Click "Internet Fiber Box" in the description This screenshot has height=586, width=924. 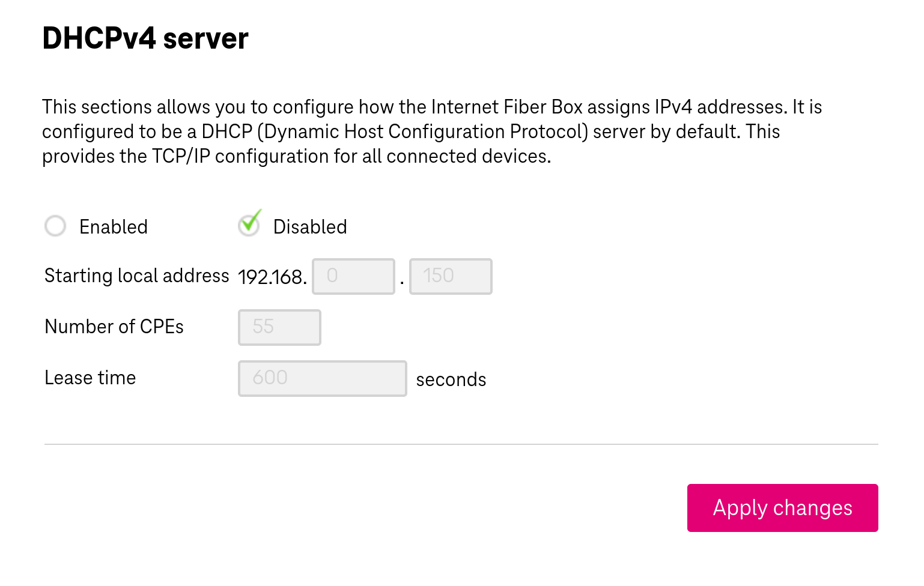pos(507,107)
